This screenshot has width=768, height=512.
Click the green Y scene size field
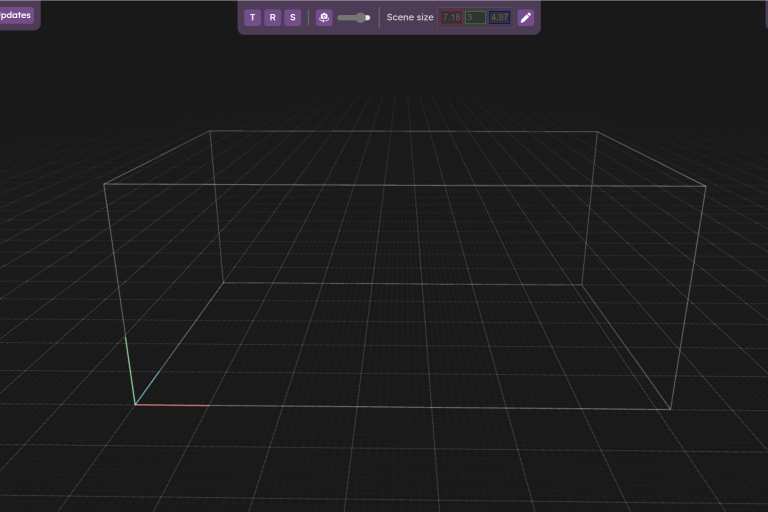coord(475,18)
